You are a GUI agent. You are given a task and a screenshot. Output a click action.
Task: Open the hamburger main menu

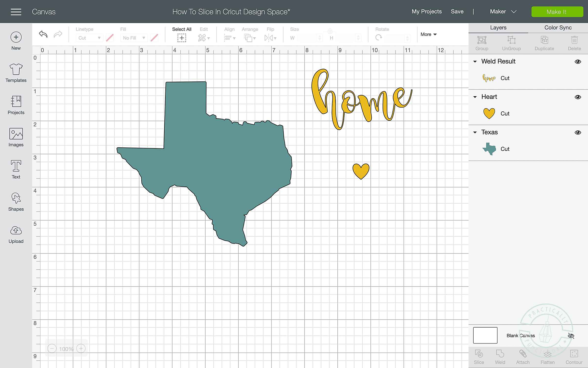click(x=16, y=12)
